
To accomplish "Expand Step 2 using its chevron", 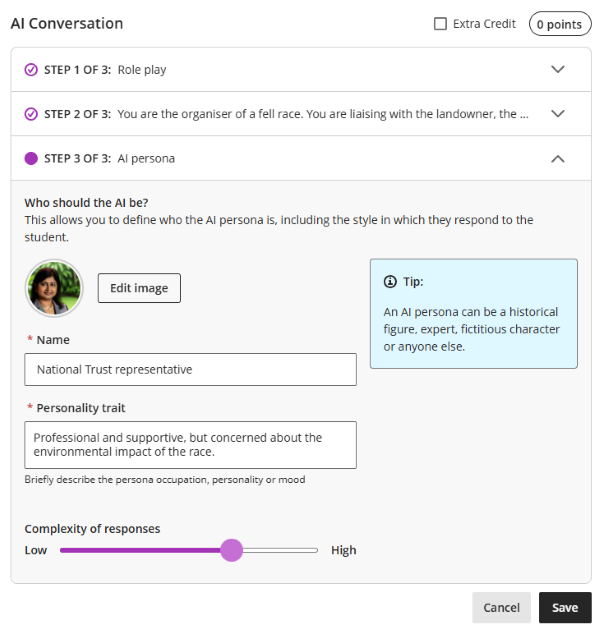I will [x=558, y=114].
